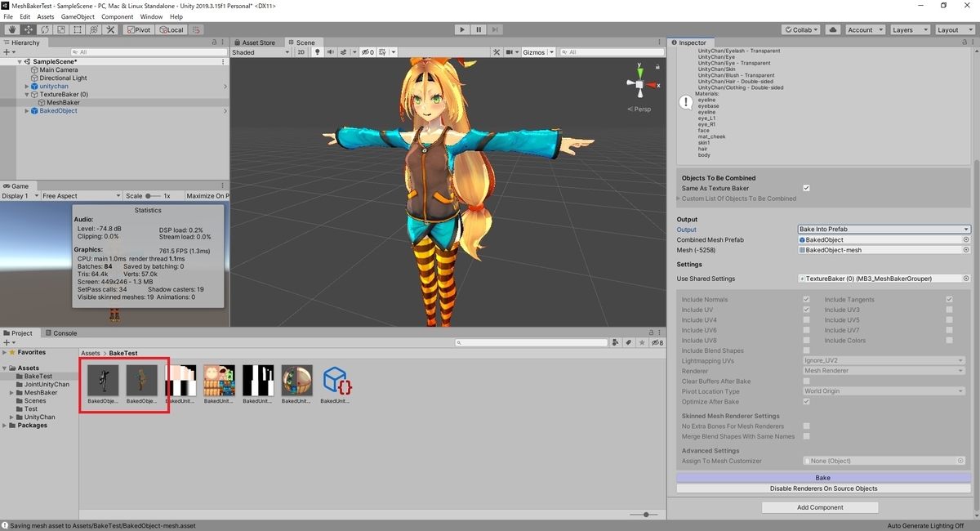
Task: Toggle 2D view in Scene
Action: [301, 52]
